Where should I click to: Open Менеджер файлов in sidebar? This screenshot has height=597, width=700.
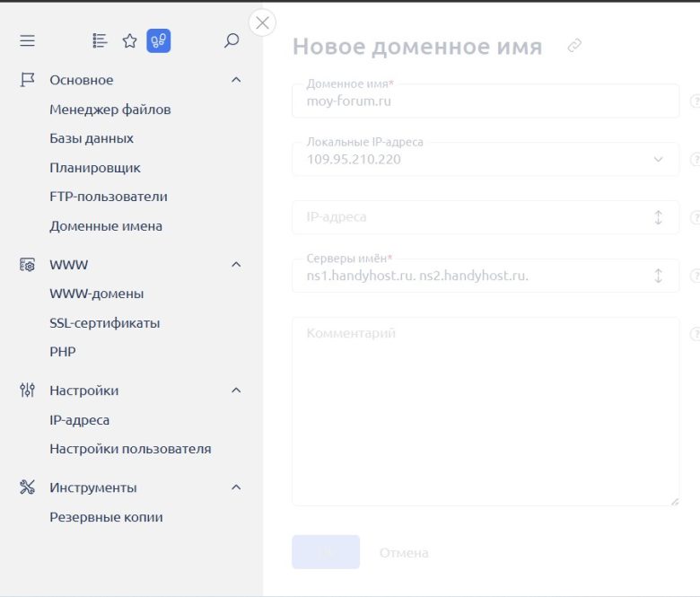point(110,110)
